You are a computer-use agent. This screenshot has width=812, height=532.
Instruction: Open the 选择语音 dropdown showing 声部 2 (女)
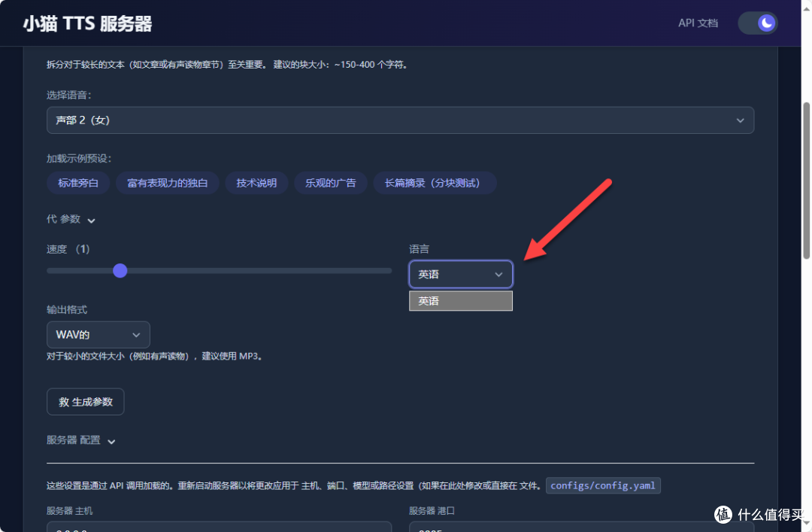click(400, 120)
